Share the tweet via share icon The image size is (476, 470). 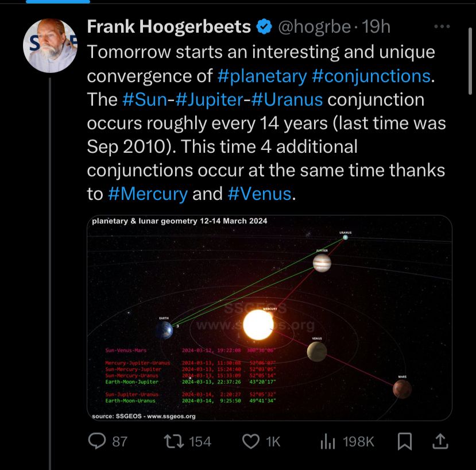[x=440, y=441]
